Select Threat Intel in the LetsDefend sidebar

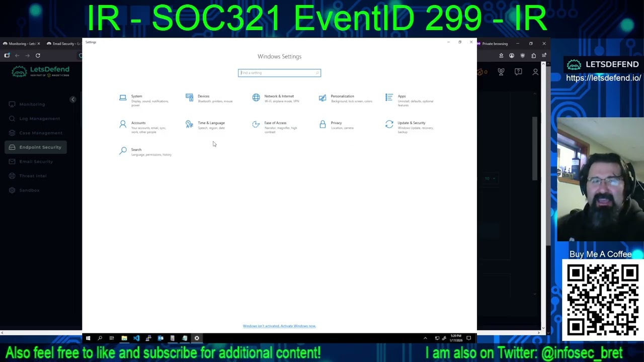[x=33, y=176]
